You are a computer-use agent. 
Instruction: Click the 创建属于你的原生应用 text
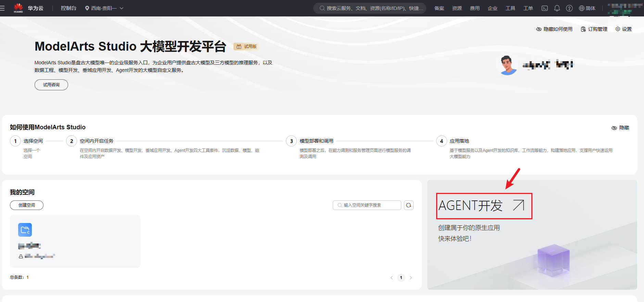click(x=469, y=228)
